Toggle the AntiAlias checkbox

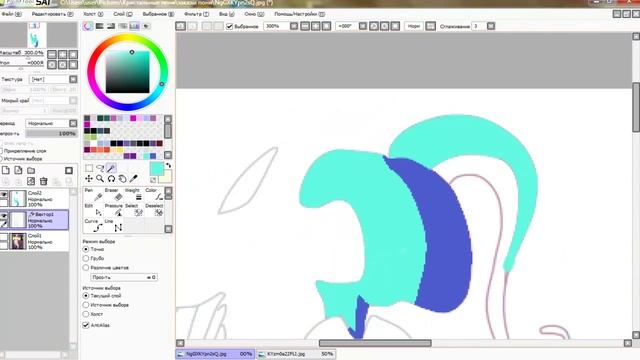pyautogui.click(x=86, y=325)
